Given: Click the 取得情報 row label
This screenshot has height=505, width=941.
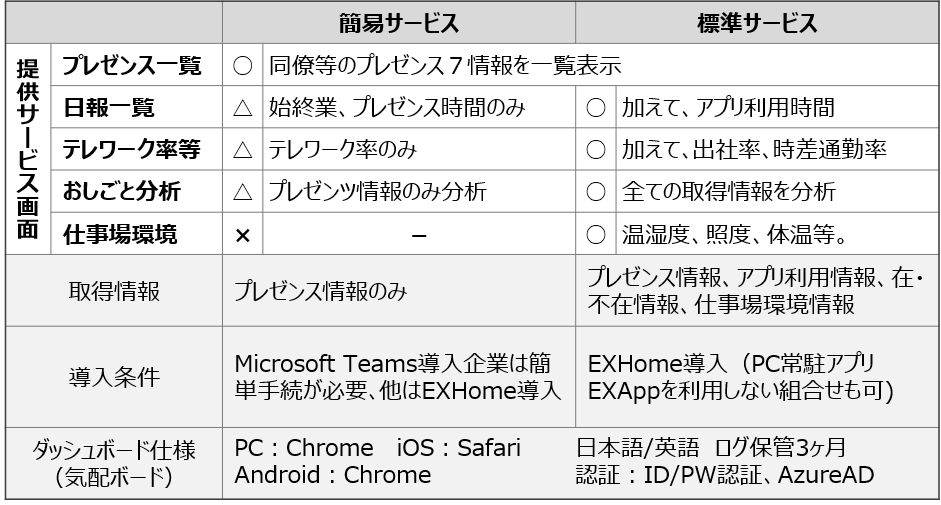Looking at the screenshot, I should click(114, 291).
